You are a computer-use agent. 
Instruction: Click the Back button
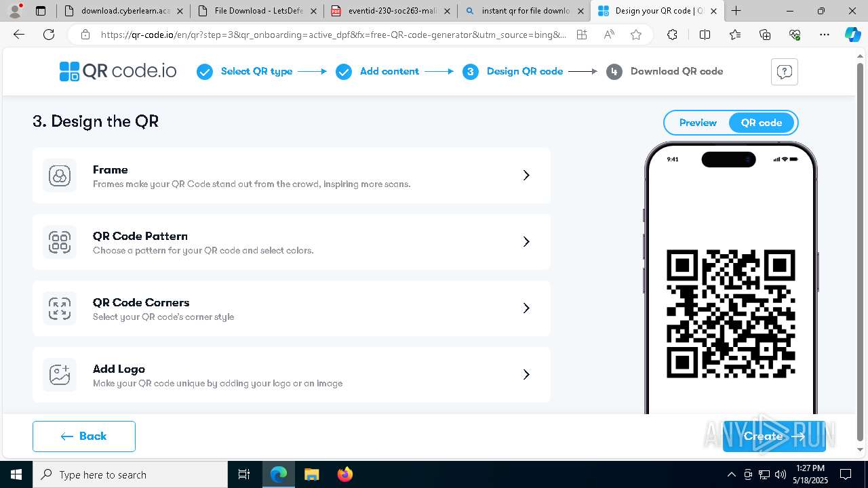[84, 436]
